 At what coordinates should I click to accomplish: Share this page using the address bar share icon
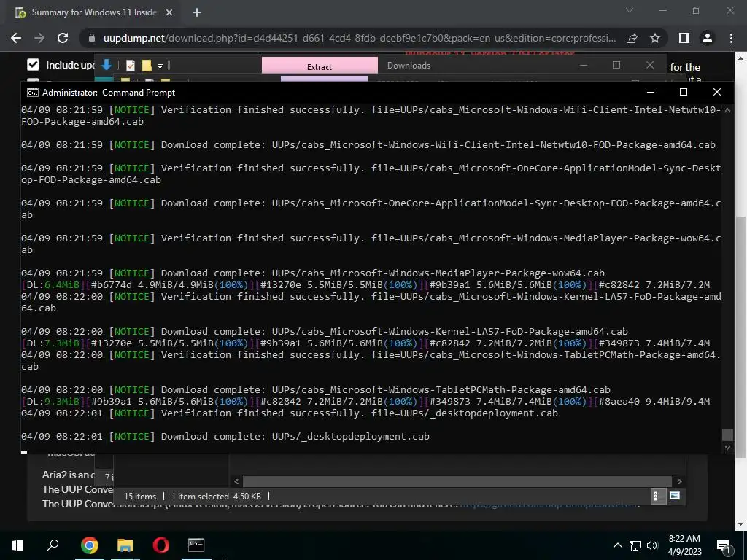632,38
